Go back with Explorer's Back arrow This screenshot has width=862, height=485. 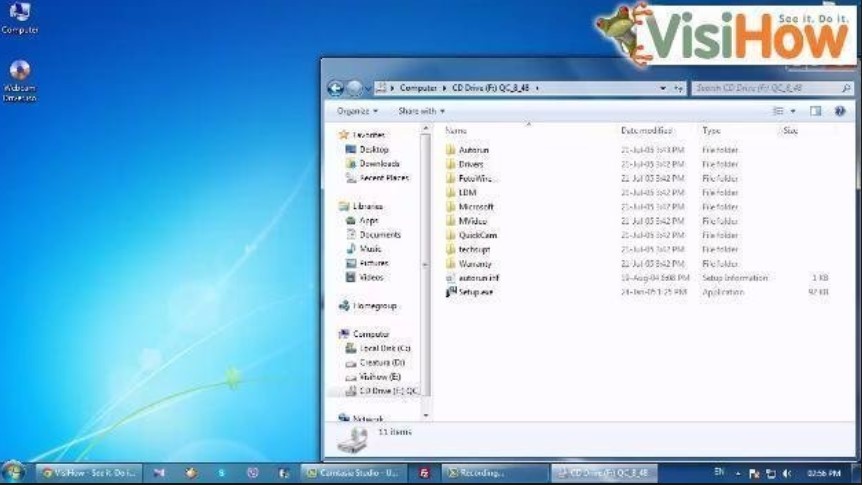pos(335,88)
